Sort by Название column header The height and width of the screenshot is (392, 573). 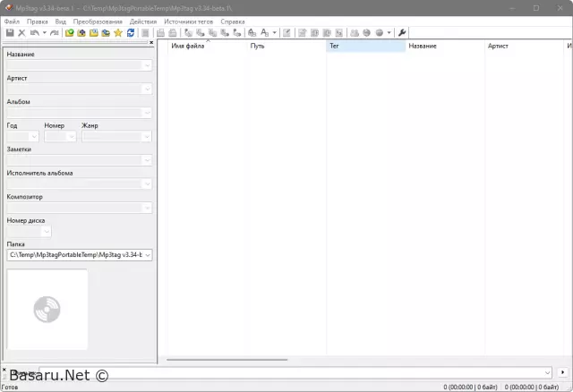(445, 46)
